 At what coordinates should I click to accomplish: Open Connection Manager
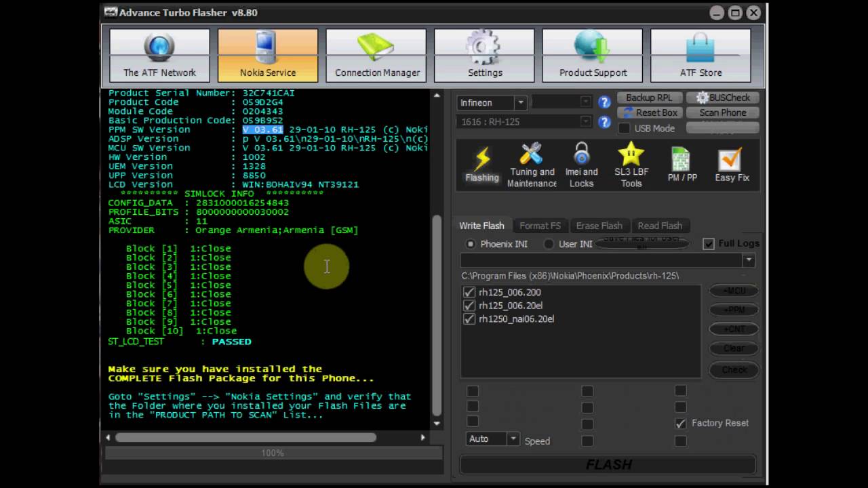click(376, 55)
